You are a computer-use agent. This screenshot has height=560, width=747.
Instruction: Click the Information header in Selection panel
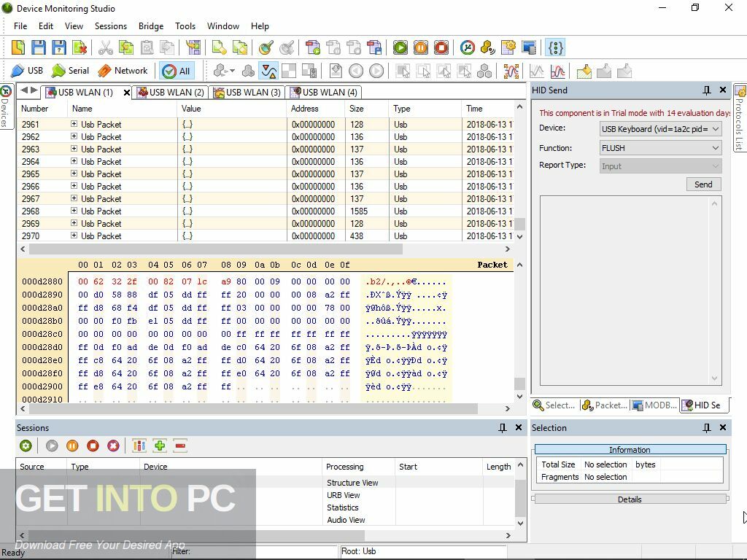coord(630,449)
